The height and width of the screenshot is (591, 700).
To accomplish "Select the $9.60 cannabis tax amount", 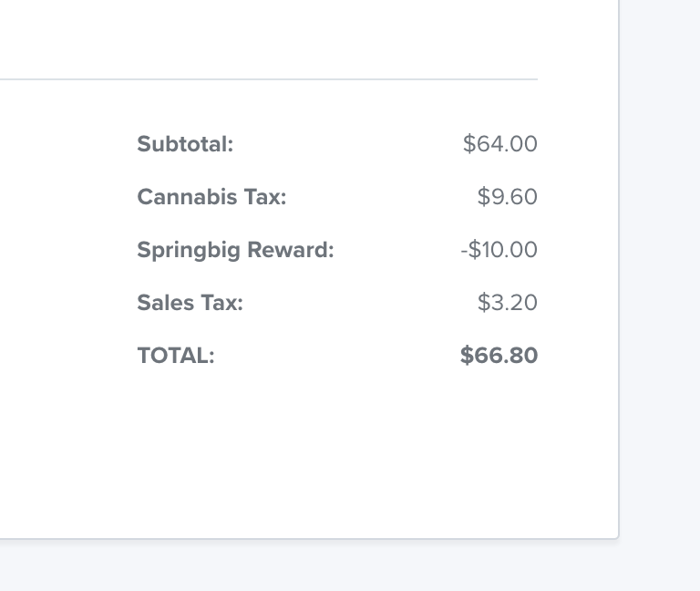I will pyautogui.click(x=507, y=197).
